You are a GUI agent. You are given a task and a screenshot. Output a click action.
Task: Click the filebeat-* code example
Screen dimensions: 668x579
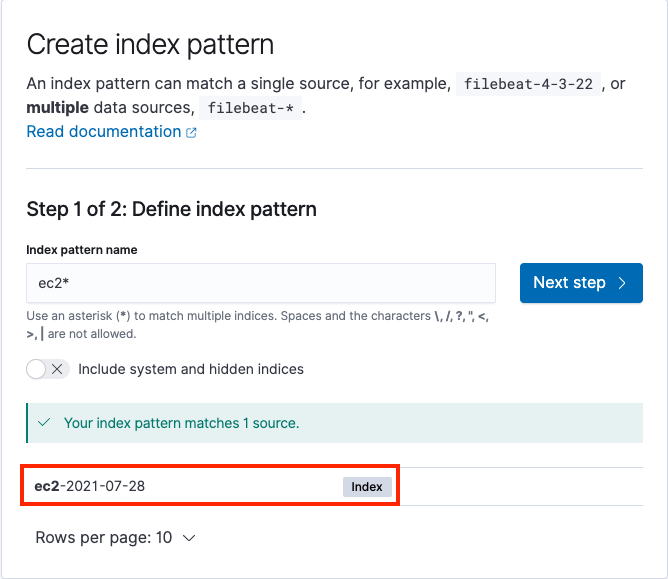coord(250,108)
